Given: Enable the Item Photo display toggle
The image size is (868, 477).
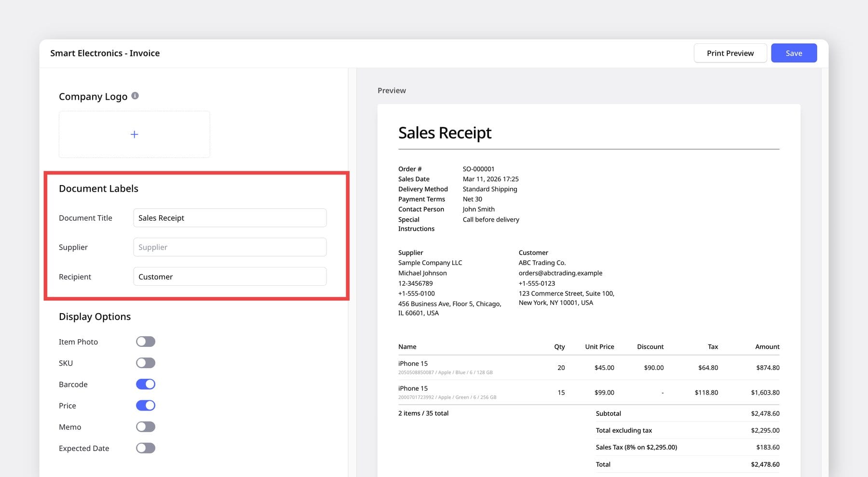Looking at the screenshot, I should coord(145,341).
